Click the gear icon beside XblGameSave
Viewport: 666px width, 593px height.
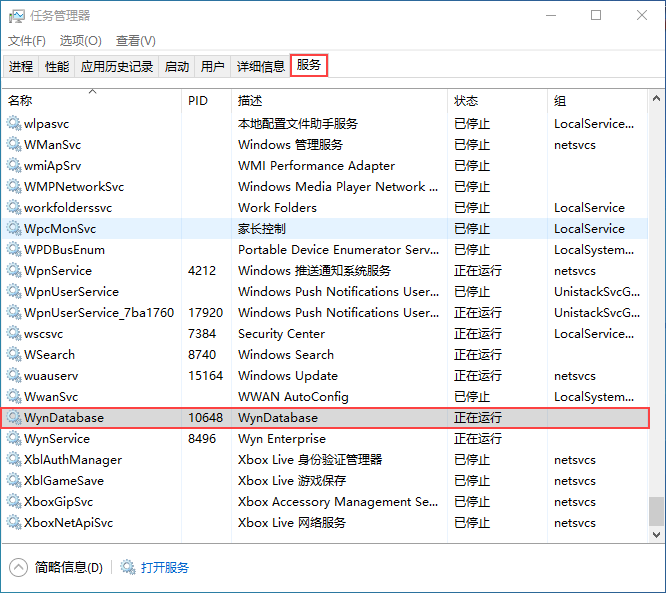[14, 480]
